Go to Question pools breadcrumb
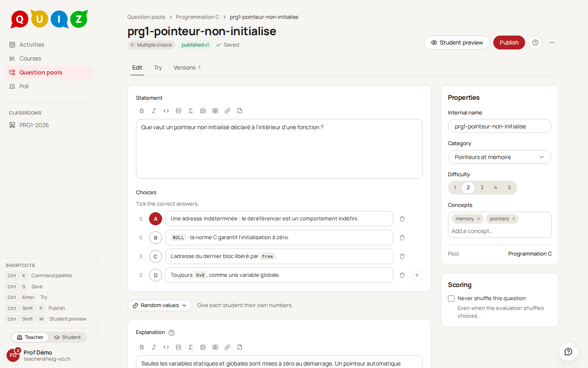 (146, 17)
